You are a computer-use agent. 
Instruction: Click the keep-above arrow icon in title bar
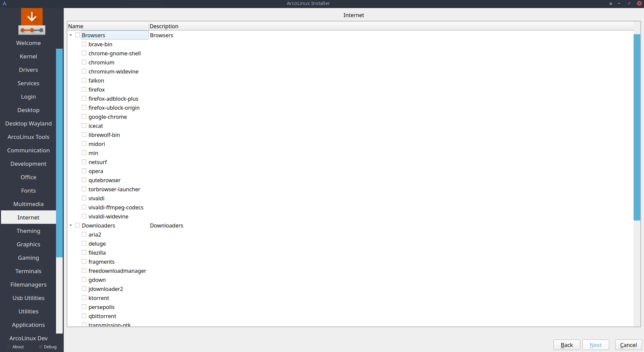(x=611, y=3)
